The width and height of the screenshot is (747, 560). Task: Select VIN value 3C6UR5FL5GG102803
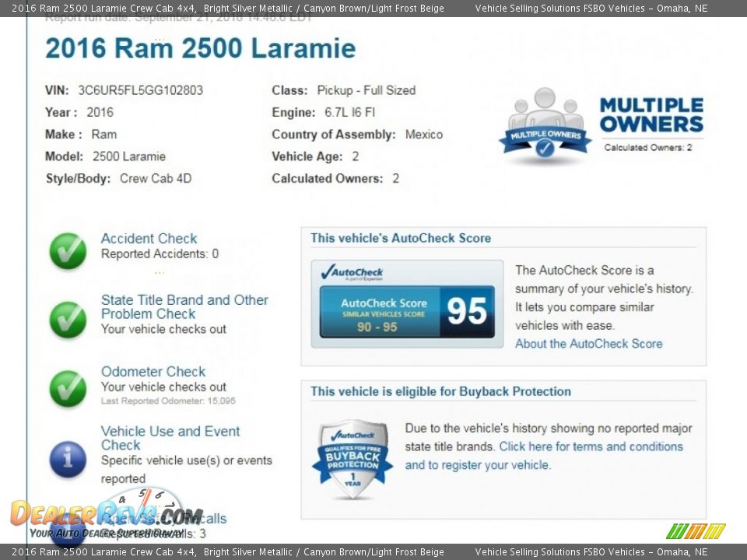[x=141, y=90]
